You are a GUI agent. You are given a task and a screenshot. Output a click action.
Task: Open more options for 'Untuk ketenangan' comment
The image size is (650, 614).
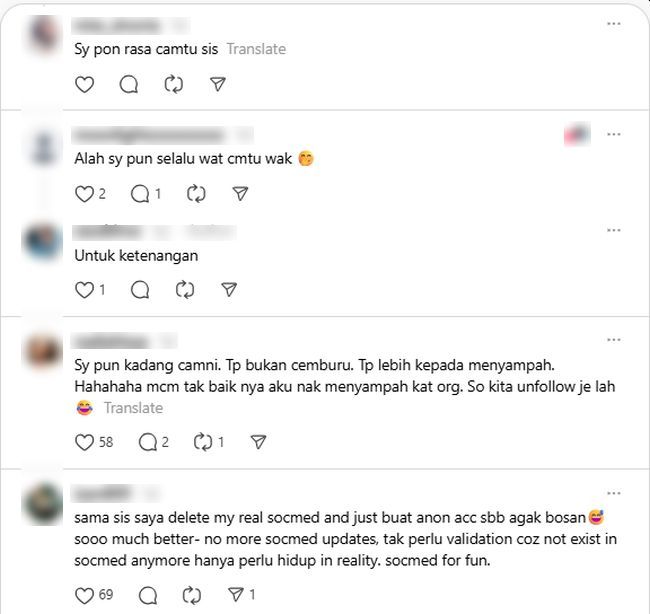[614, 230]
